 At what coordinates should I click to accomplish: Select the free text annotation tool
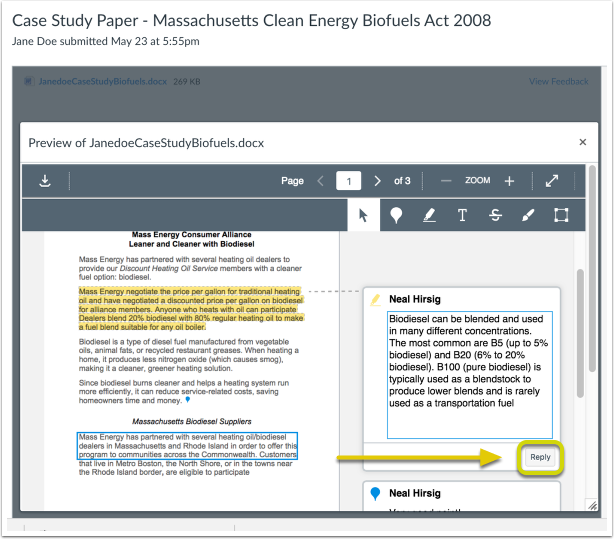[462, 215]
